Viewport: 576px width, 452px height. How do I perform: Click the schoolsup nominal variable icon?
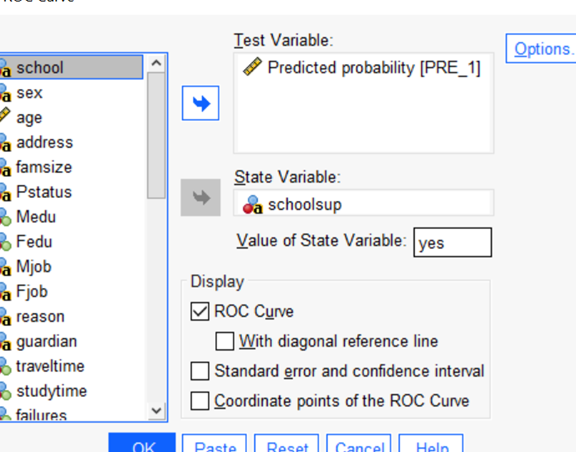[253, 205]
